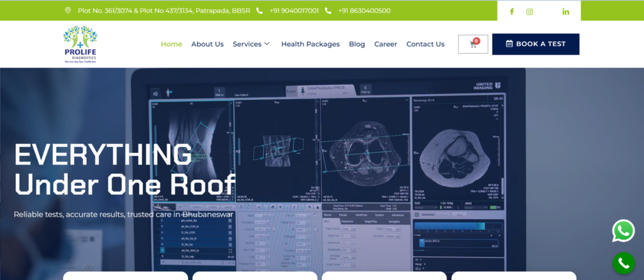Open the shopping cart icon
The height and width of the screenshot is (280, 644).
point(473,44)
